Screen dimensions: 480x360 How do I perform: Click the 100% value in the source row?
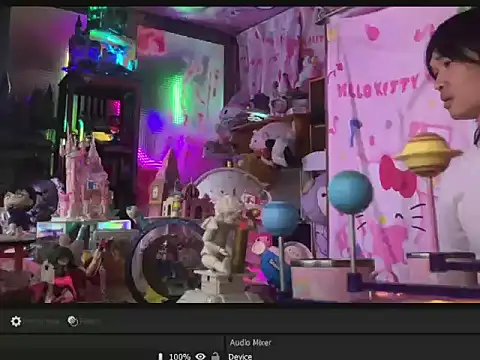coord(180,357)
